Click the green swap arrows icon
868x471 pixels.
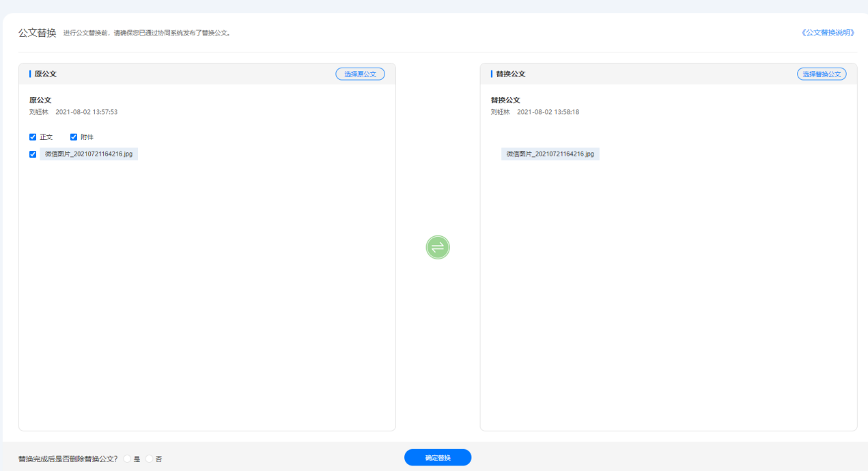tap(438, 246)
